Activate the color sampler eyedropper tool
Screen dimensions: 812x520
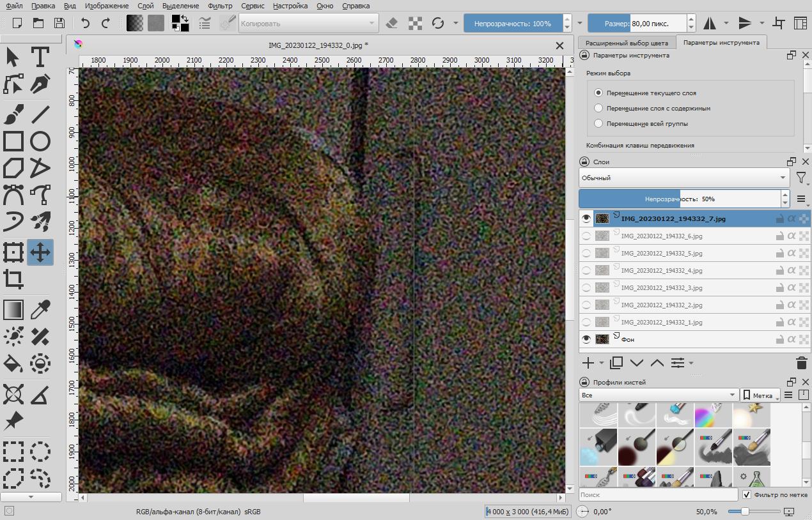coord(40,310)
